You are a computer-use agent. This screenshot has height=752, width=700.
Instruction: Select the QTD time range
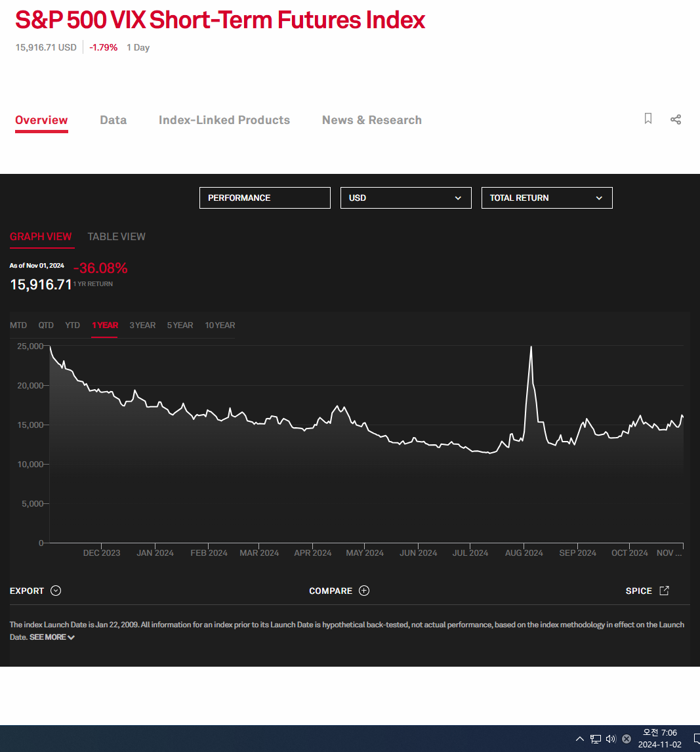pos(46,325)
